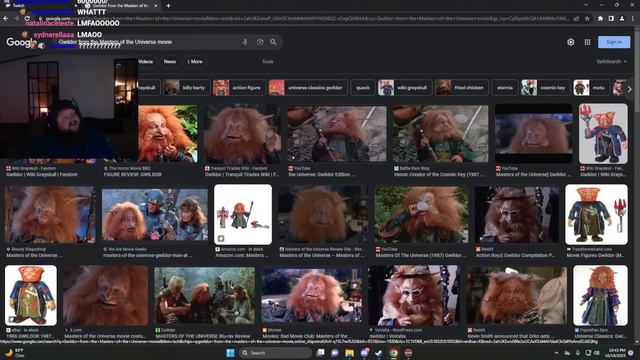The image size is (640, 360).
Task: Select universe classics gwildor chip
Action: (308, 88)
